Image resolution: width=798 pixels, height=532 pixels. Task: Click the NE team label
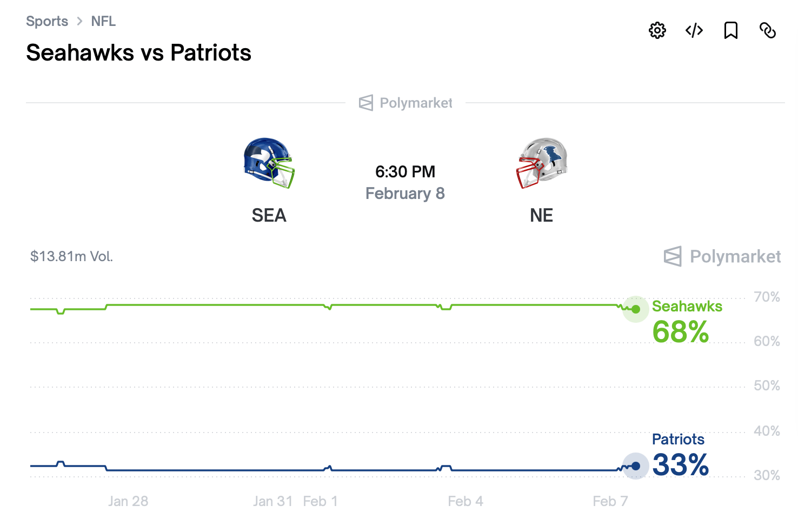pos(541,215)
